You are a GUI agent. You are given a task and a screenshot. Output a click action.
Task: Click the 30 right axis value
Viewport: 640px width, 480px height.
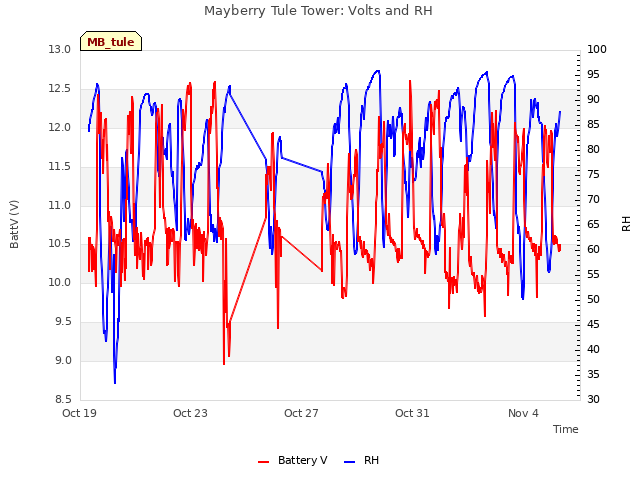[593, 399]
